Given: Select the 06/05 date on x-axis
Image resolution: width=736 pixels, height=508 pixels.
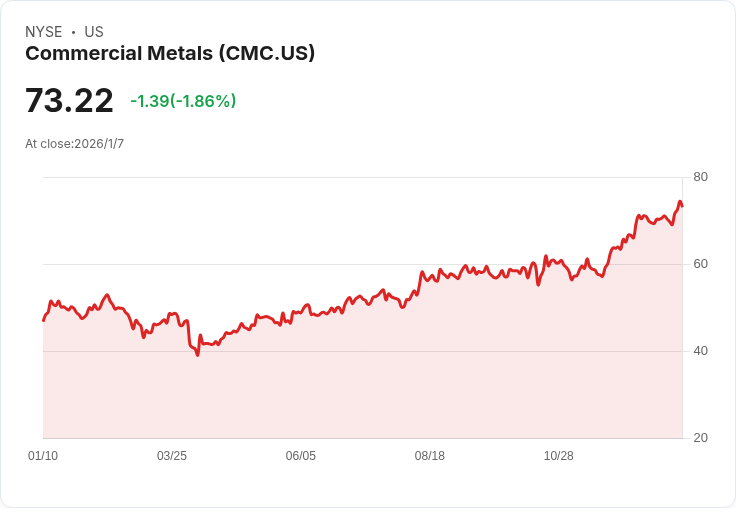Looking at the screenshot, I should coord(301,456).
